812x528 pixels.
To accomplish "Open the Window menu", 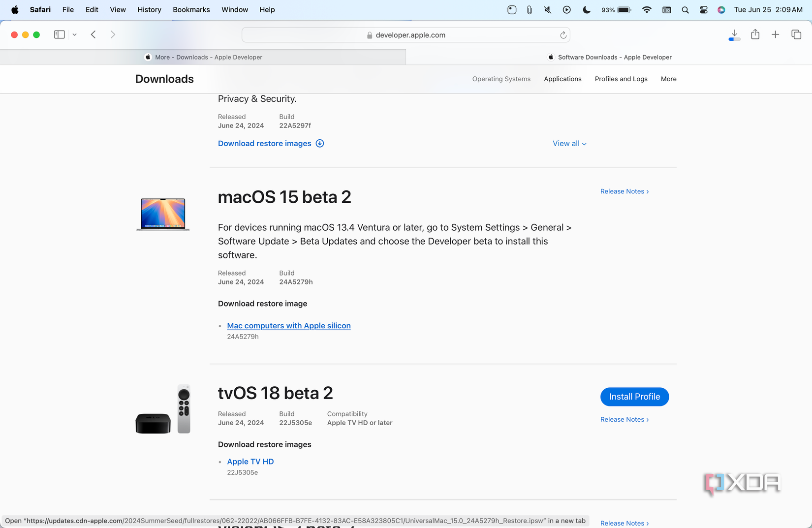I will [235, 10].
